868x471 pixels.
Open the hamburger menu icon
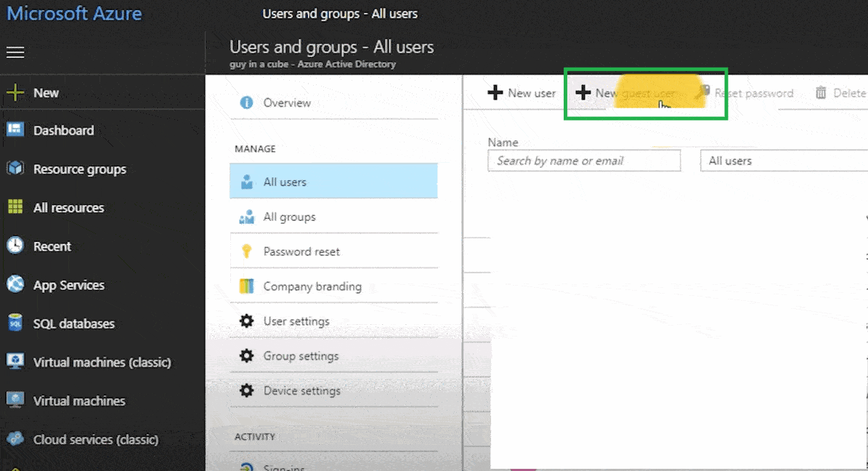click(15, 52)
